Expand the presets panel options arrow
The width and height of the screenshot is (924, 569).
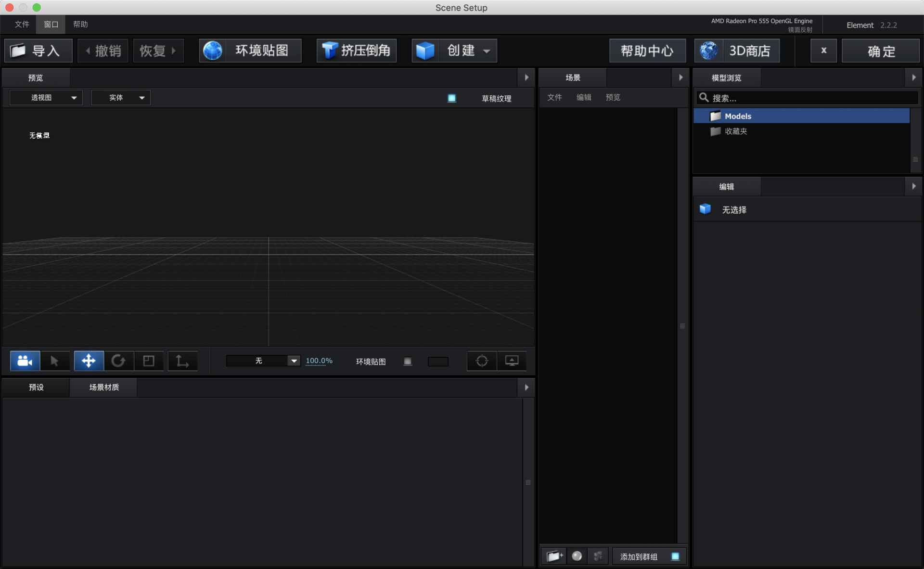526,388
